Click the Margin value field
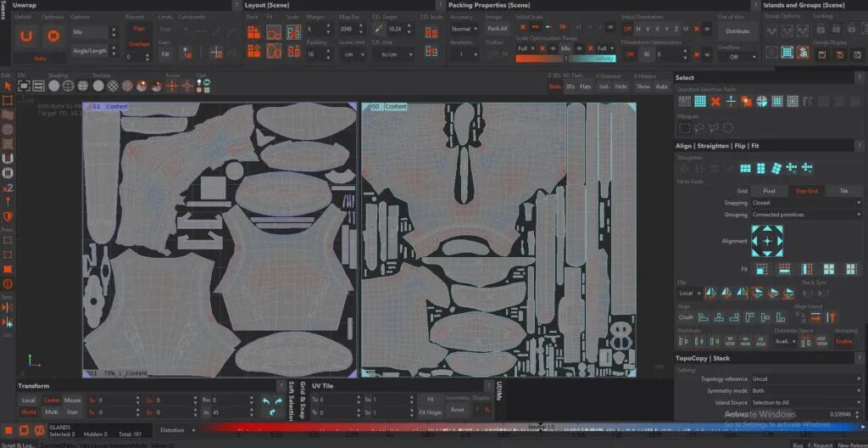The width and height of the screenshot is (868, 448). (319, 29)
